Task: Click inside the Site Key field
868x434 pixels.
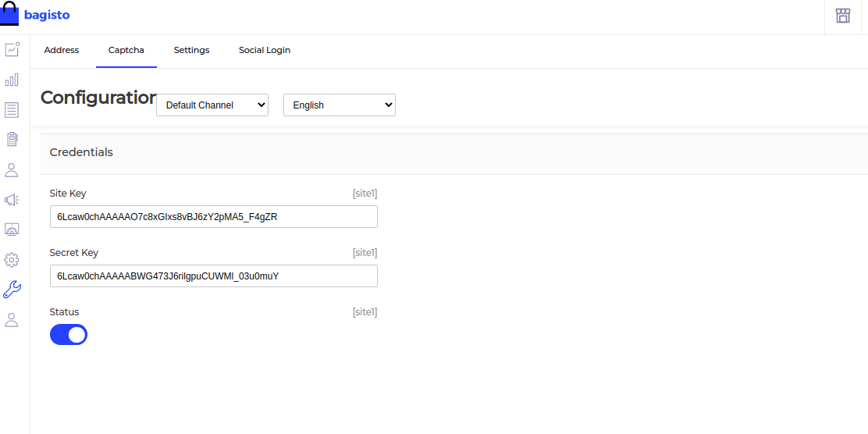Action: [213, 217]
